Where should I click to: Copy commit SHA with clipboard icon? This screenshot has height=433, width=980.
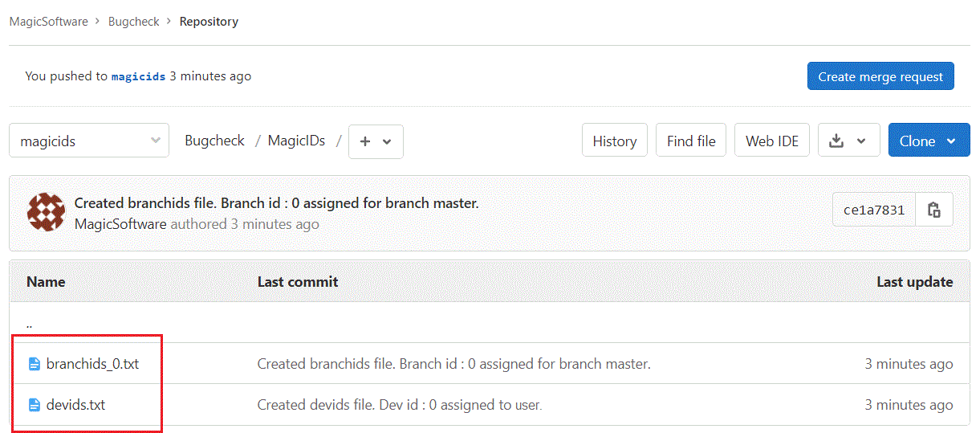(x=934, y=210)
